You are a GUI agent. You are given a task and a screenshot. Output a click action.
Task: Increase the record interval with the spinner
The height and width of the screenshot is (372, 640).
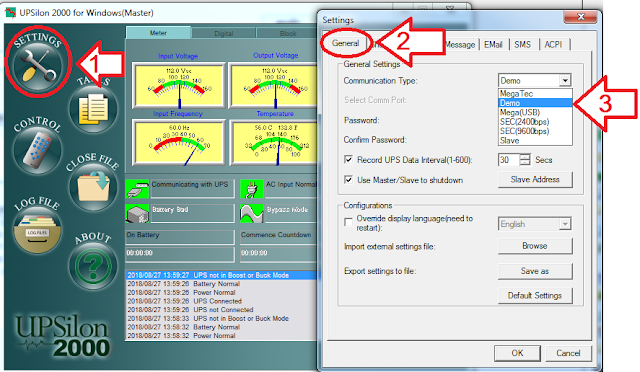point(525,157)
